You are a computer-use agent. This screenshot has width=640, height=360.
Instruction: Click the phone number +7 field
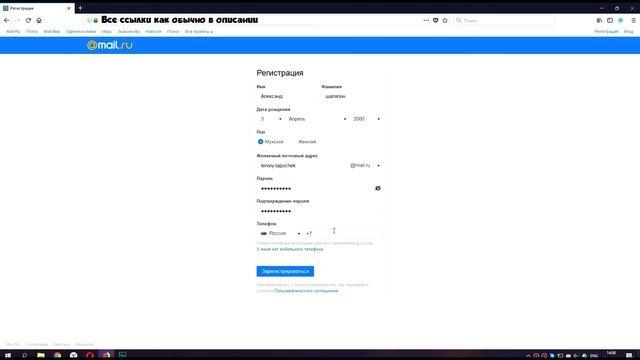coord(343,233)
